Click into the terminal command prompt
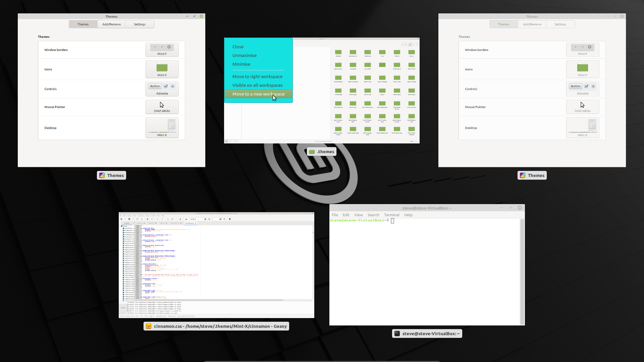The image size is (644, 362). 392,221
